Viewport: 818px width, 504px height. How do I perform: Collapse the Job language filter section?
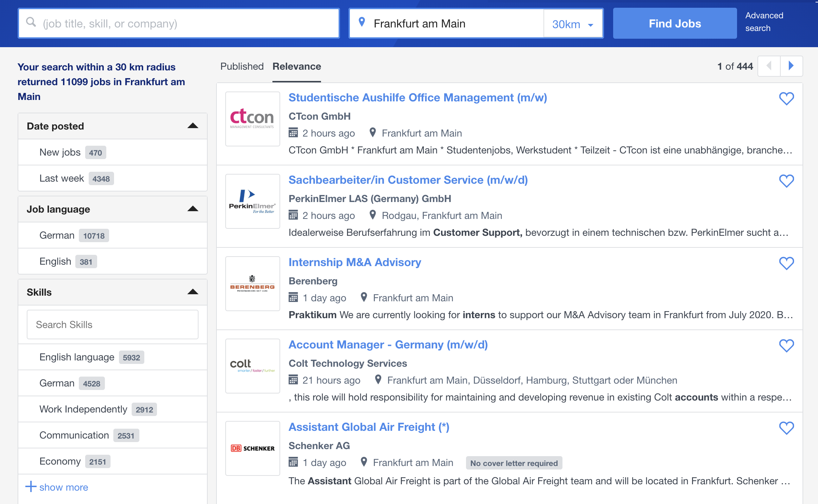(193, 209)
